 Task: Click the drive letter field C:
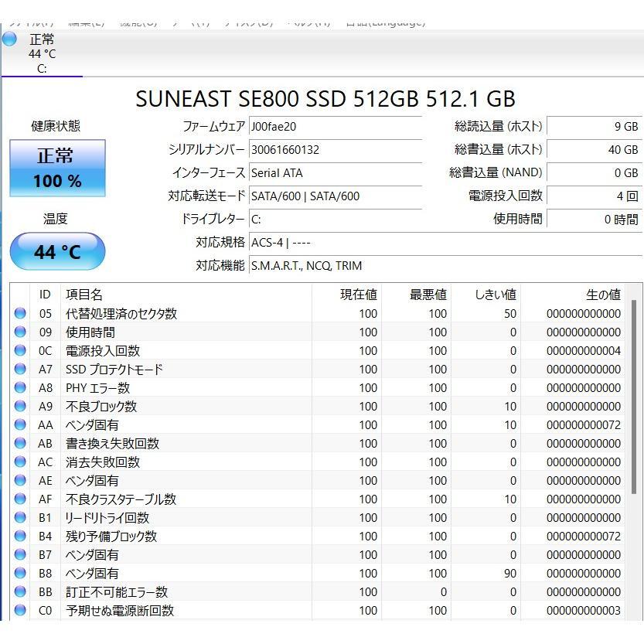point(336,220)
